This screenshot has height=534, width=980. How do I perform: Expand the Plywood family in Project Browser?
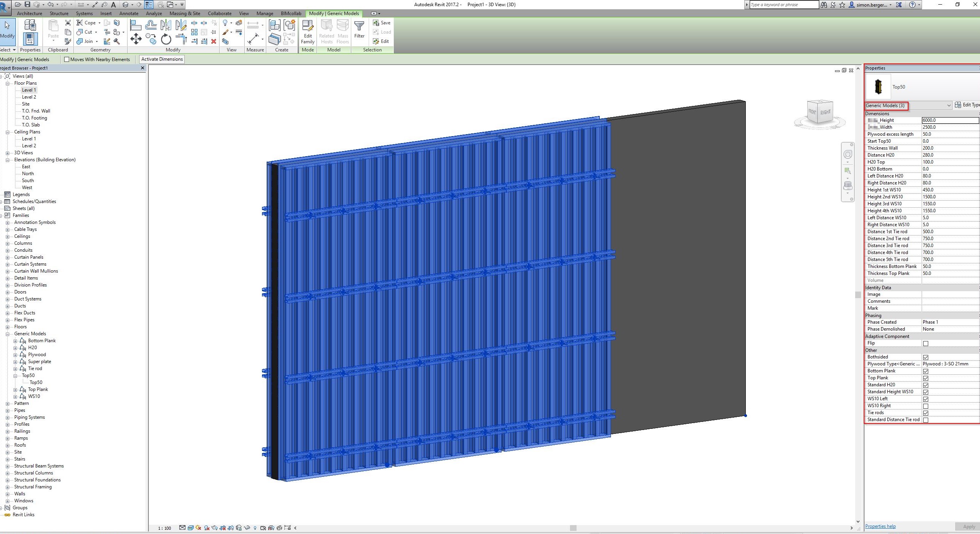15,354
